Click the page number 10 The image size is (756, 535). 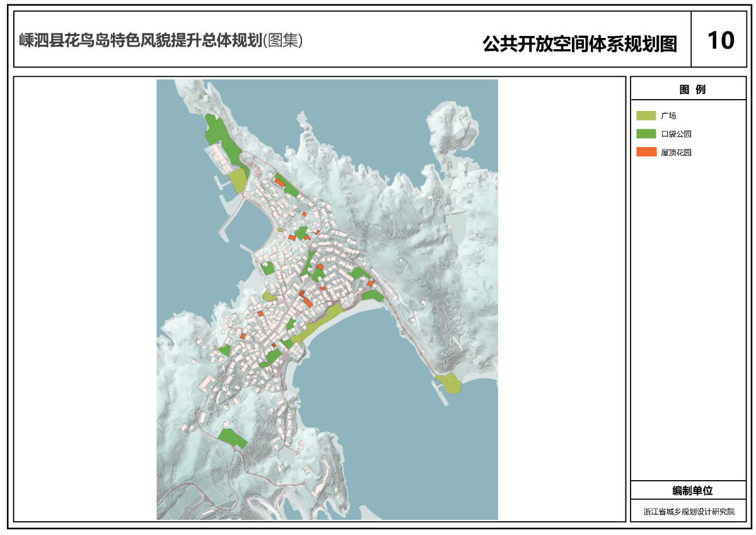point(721,40)
